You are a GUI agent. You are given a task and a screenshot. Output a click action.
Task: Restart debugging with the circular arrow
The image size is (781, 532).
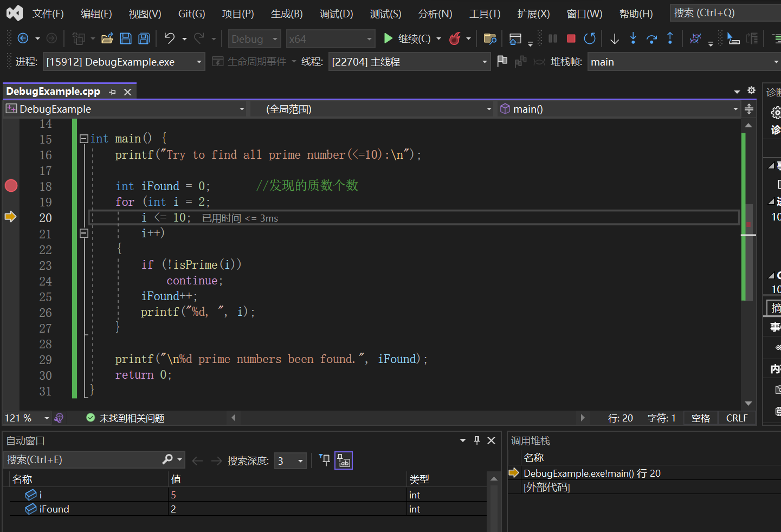(590, 38)
